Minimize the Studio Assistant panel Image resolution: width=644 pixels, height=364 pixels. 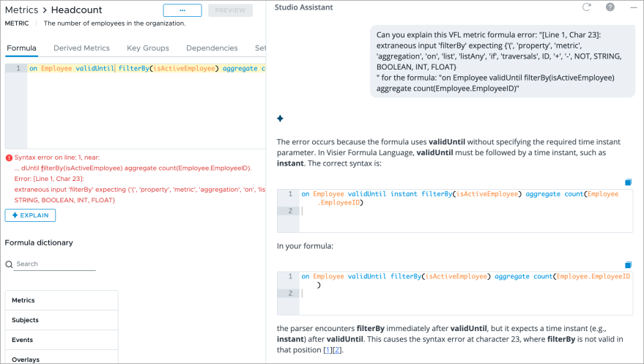coord(633,7)
